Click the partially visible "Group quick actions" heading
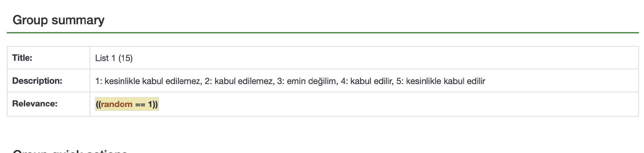The image size is (644, 153). (70, 150)
